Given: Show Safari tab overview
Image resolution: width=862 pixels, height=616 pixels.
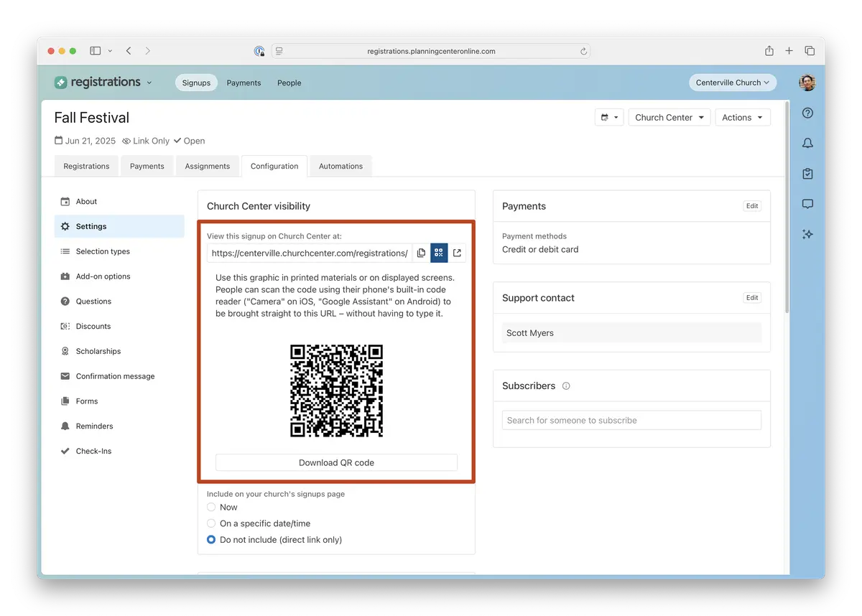Looking at the screenshot, I should (x=810, y=51).
